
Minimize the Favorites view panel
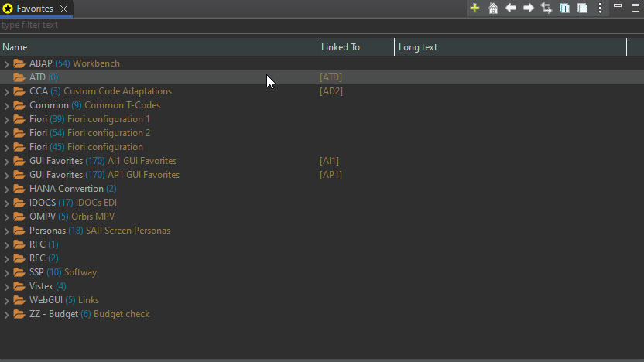(618, 6)
